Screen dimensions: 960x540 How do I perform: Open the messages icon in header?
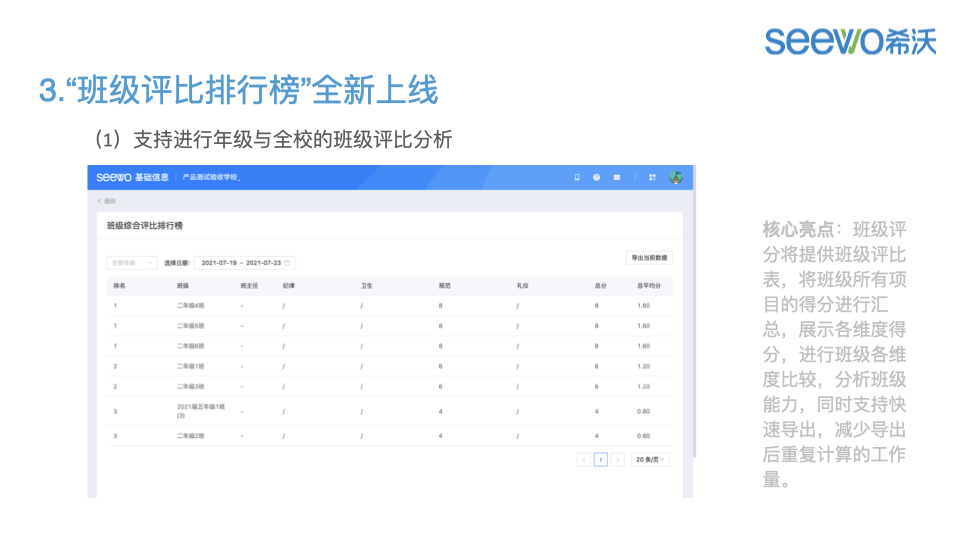click(x=617, y=177)
